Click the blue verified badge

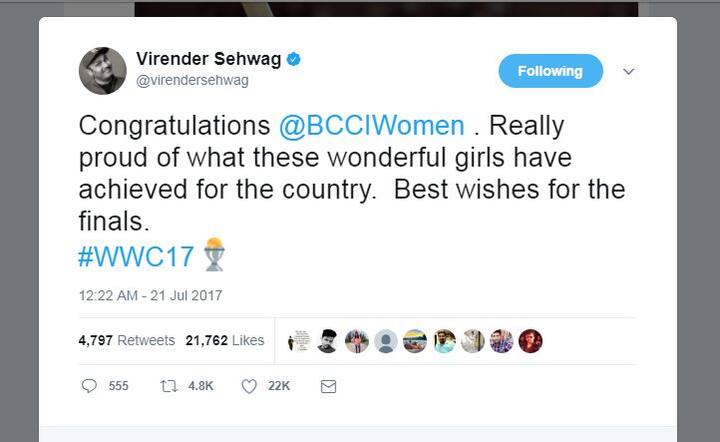coord(294,60)
